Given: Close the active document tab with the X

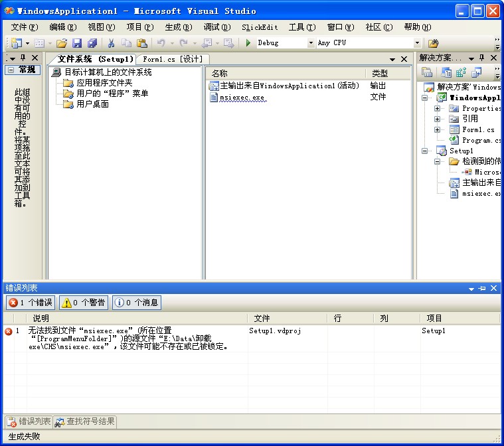Looking at the screenshot, I should pos(404,59).
